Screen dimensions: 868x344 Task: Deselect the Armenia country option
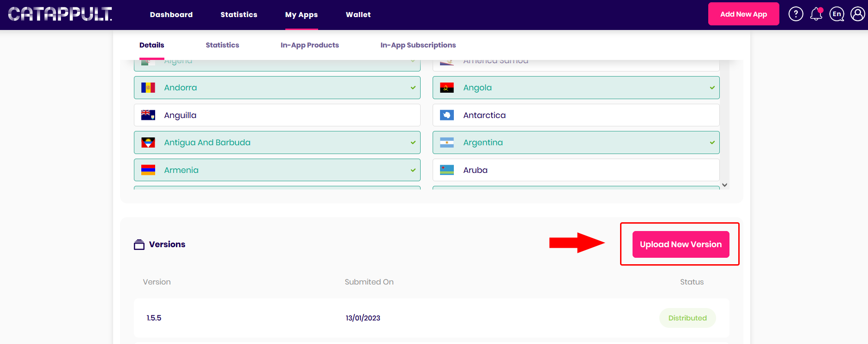277,170
